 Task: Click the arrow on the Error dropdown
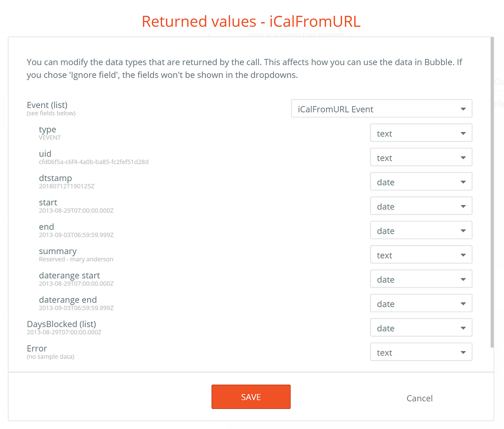click(x=463, y=353)
